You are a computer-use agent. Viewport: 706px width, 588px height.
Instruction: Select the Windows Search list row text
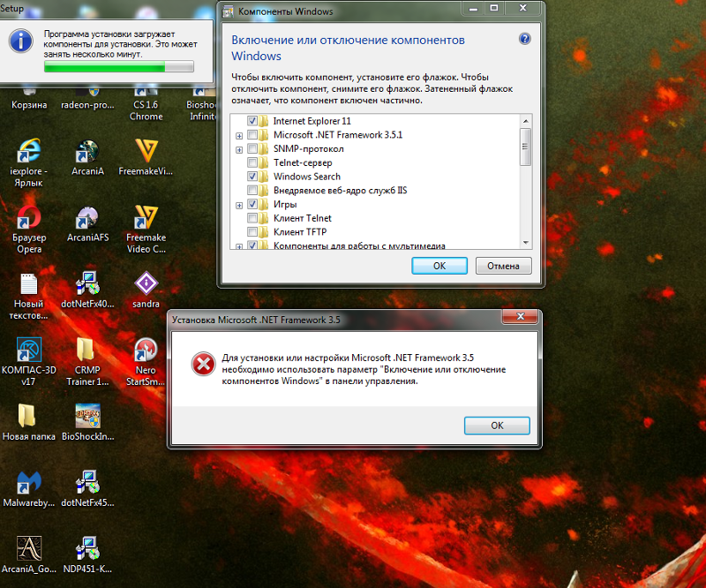[x=306, y=177]
